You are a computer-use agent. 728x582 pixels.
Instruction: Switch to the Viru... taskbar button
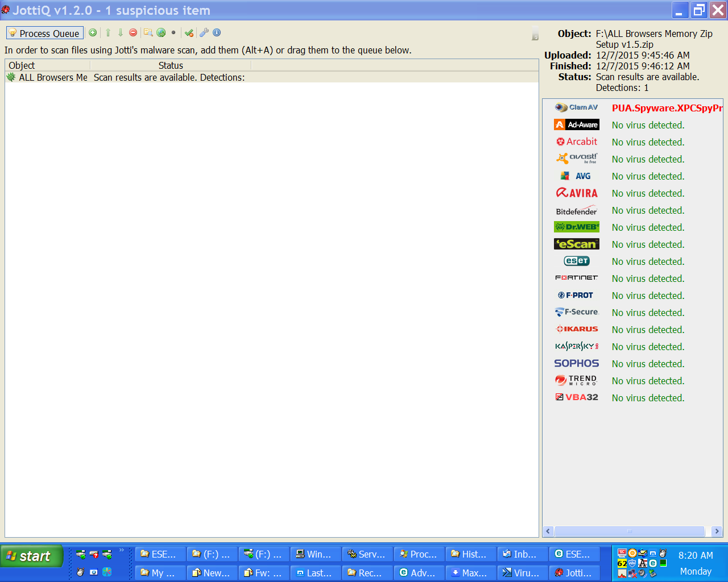point(523,572)
